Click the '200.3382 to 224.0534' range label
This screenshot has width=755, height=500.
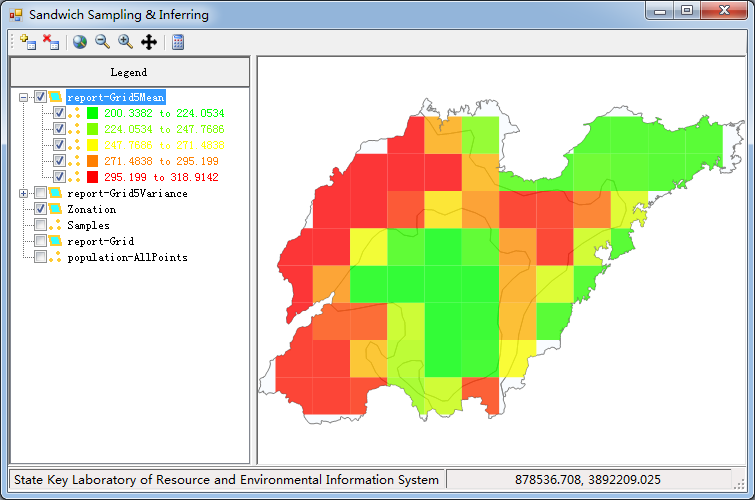click(x=164, y=113)
